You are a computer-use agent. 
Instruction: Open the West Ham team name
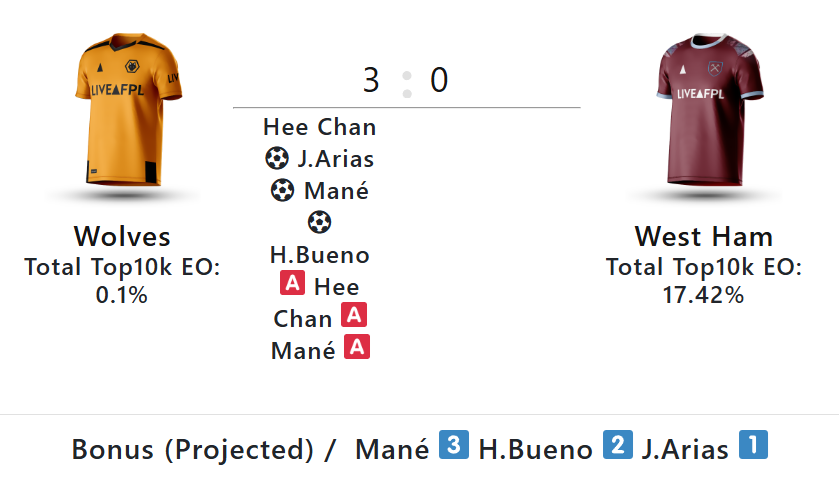point(703,237)
